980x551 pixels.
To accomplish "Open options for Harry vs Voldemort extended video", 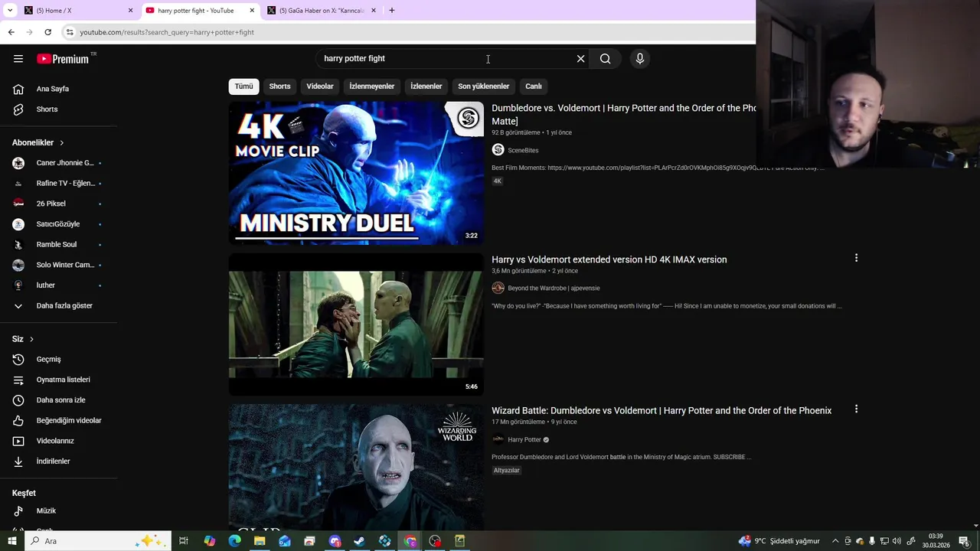I will click(x=856, y=259).
